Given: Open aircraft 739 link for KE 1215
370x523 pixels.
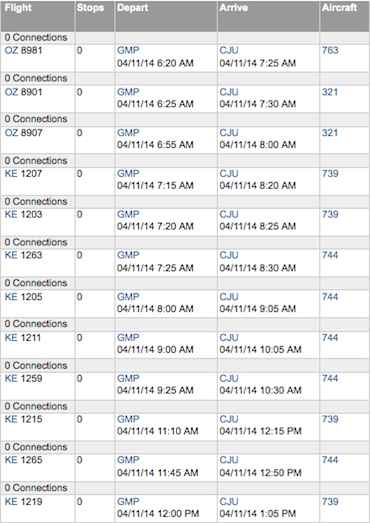Looking at the screenshot, I should click(x=330, y=419).
